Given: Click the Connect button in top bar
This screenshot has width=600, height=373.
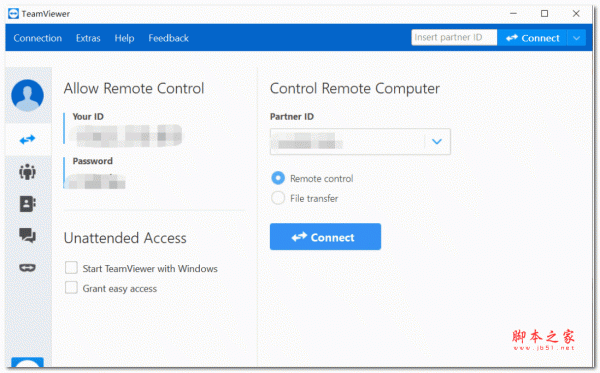Looking at the screenshot, I should click(532, 38).
